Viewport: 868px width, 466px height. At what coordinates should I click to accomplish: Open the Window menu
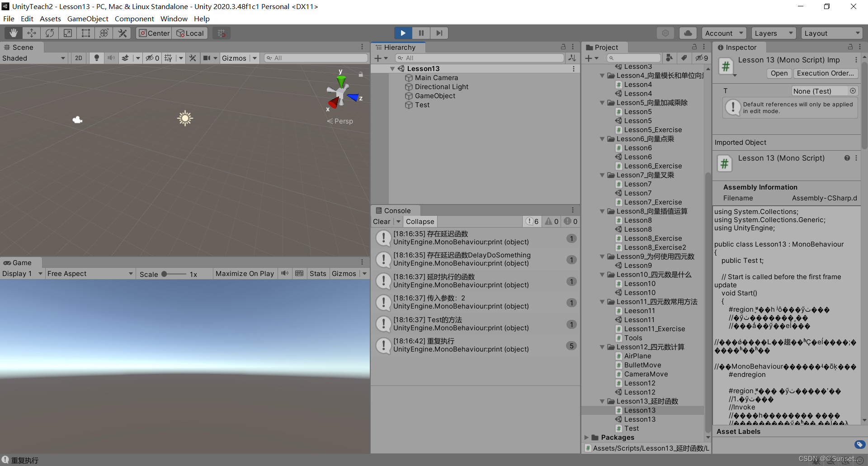174,19
